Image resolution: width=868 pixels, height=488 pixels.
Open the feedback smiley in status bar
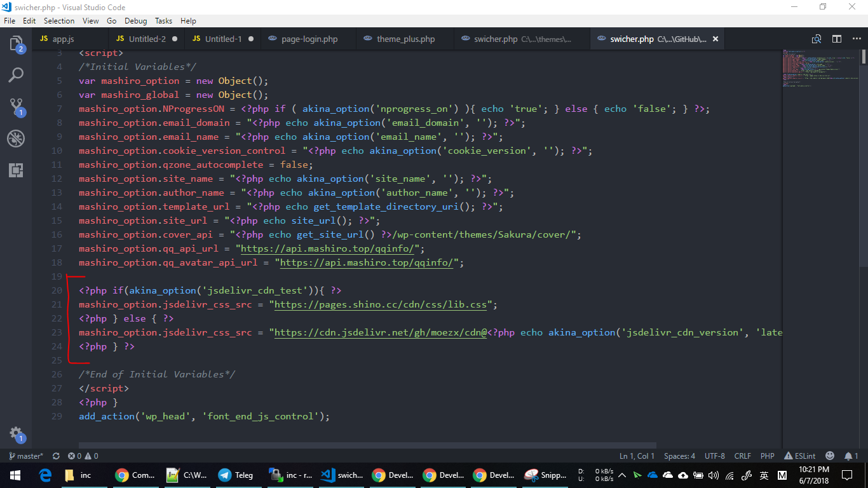(x=829, y=456)
